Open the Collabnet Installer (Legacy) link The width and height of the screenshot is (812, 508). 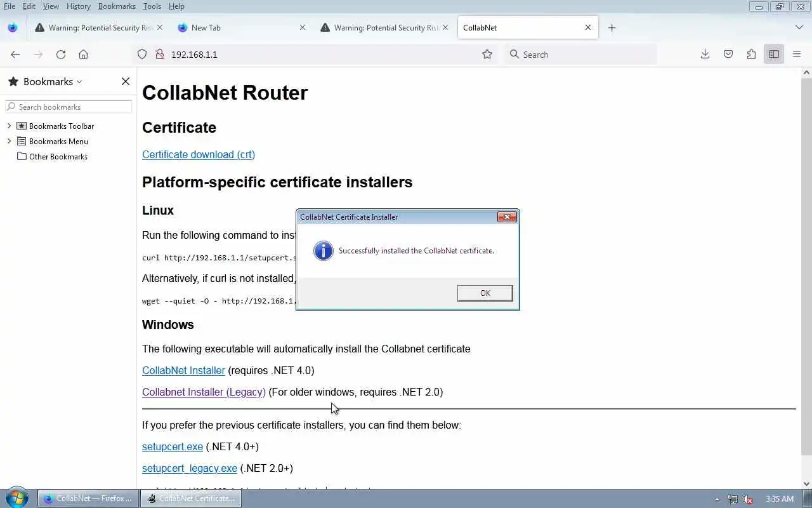click(204, 392)
